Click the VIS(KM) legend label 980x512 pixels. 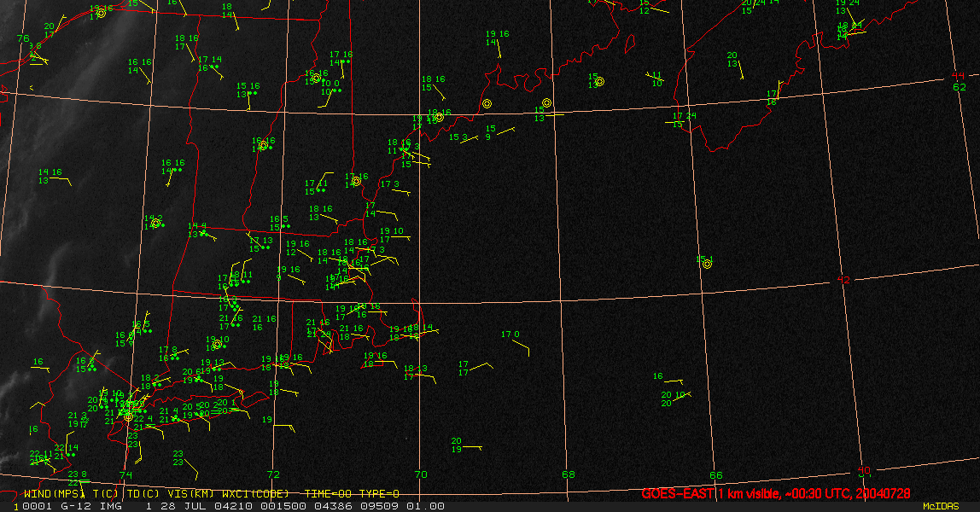click(190, 494)
